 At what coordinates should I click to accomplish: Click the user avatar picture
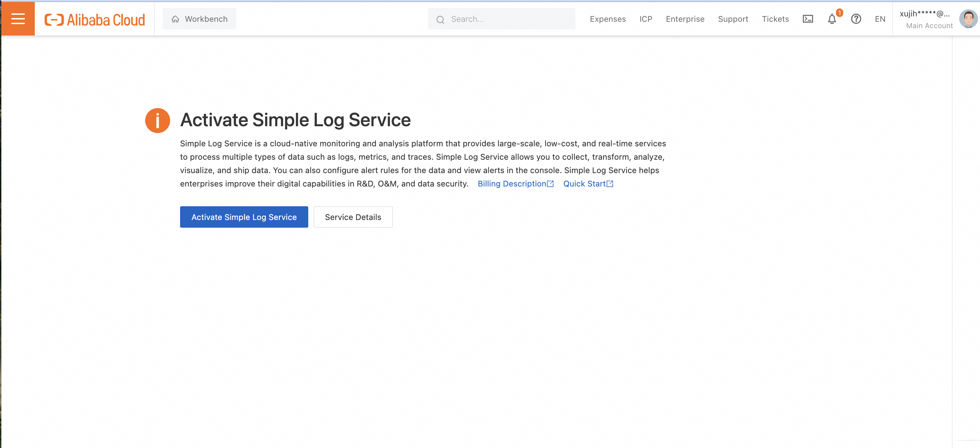[x=968, y=19]
